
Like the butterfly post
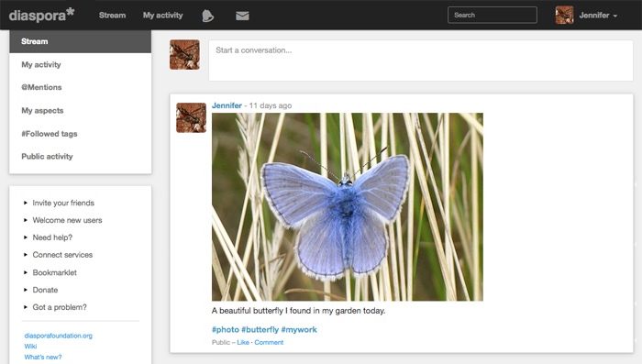243,342
